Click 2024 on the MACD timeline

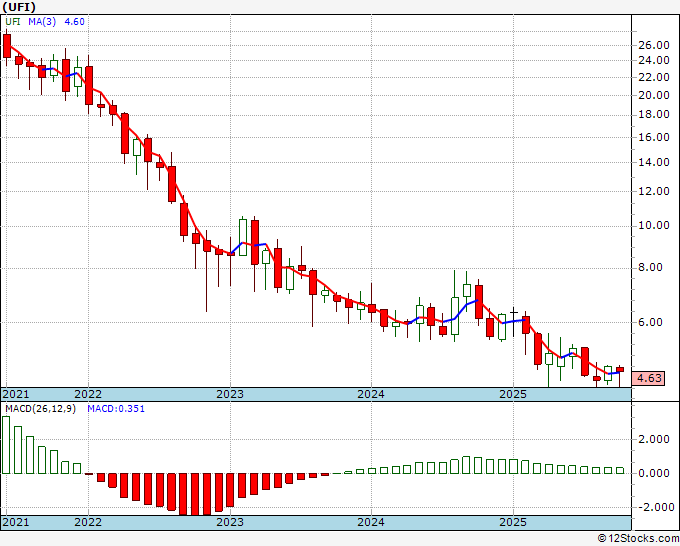click(371, 522)
